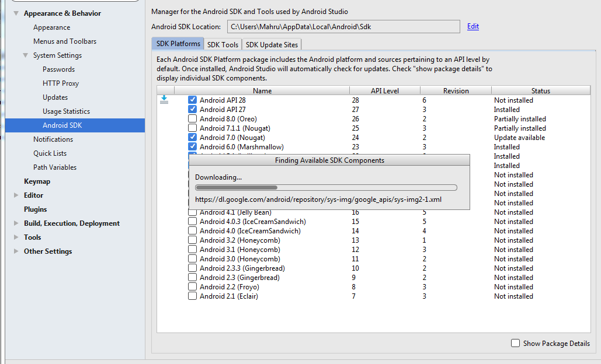Viewport: 601px width, 364px height.
Task: Open the SDK Update Sites tab
Action: click(272, 44)
